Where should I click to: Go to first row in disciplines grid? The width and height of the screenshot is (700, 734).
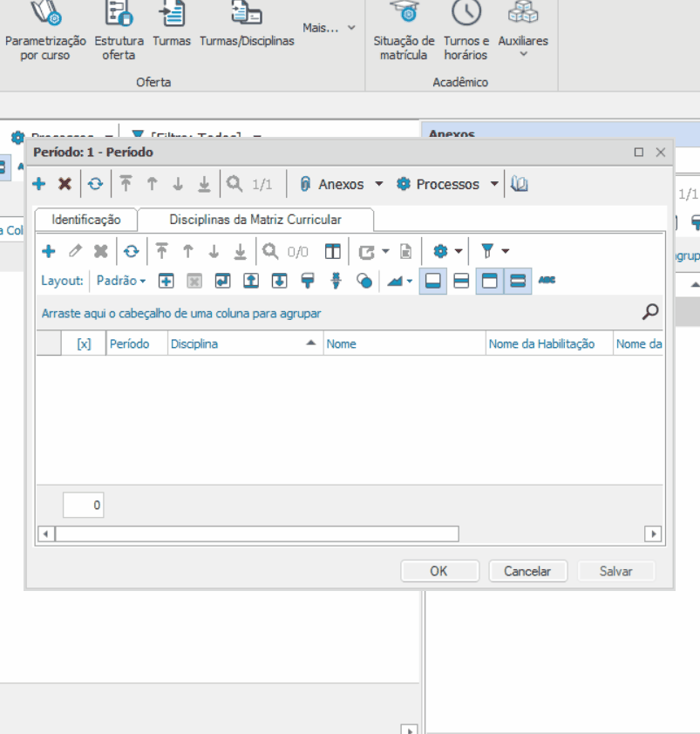click(162, 251)
